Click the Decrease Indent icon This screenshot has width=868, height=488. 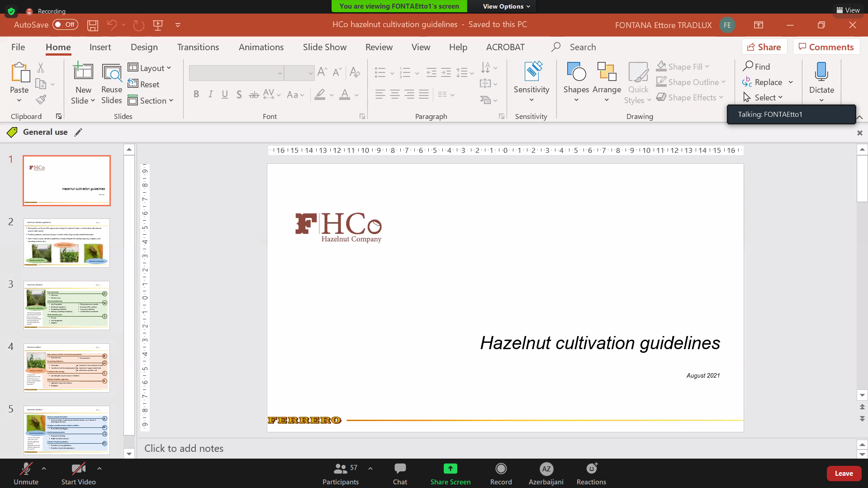432,72
